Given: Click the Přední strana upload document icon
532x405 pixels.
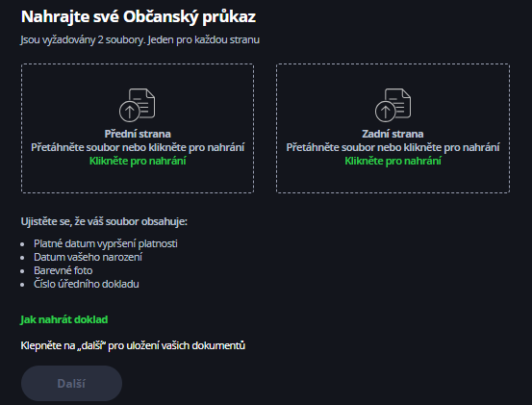Looking at the screenshot, I should click(137, 105).
